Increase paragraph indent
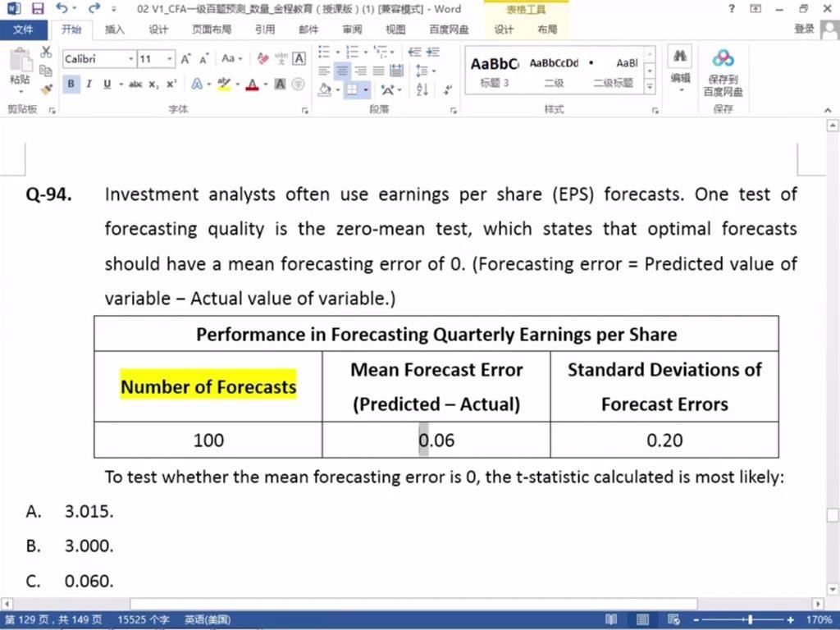Viewport: 840px width, 630px height. (433, 52)
